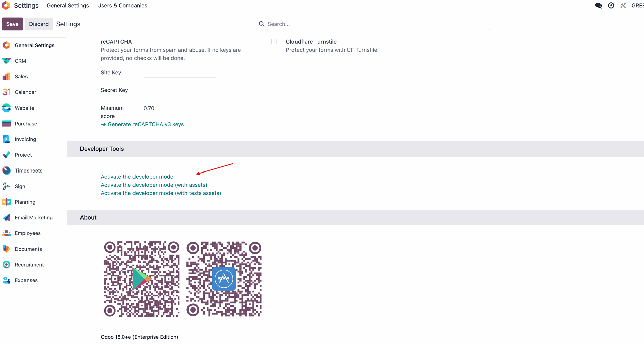The image size is (644, 344).
Task: Select the Timesheets clock icon
Action: [x=6, y=170]
